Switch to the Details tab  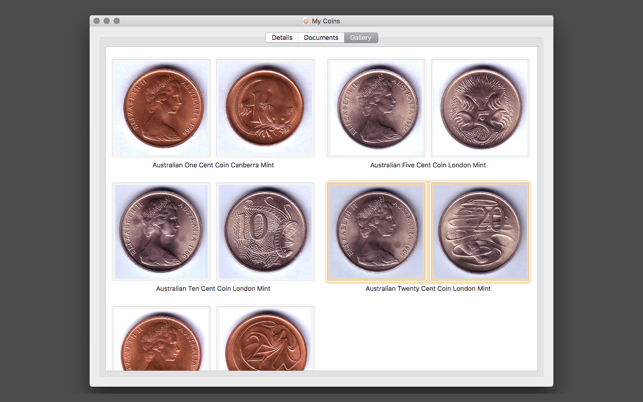pos(282,38)
